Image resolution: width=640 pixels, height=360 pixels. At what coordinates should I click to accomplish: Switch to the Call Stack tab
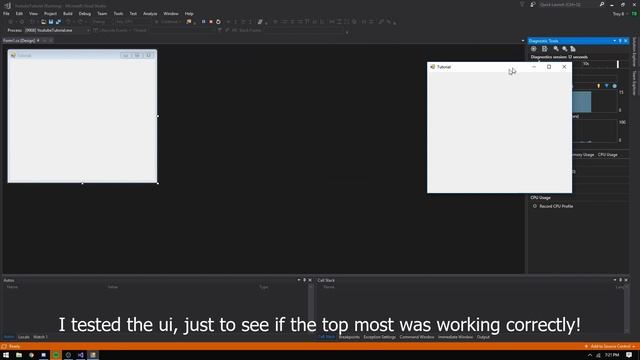coord(327,337)
